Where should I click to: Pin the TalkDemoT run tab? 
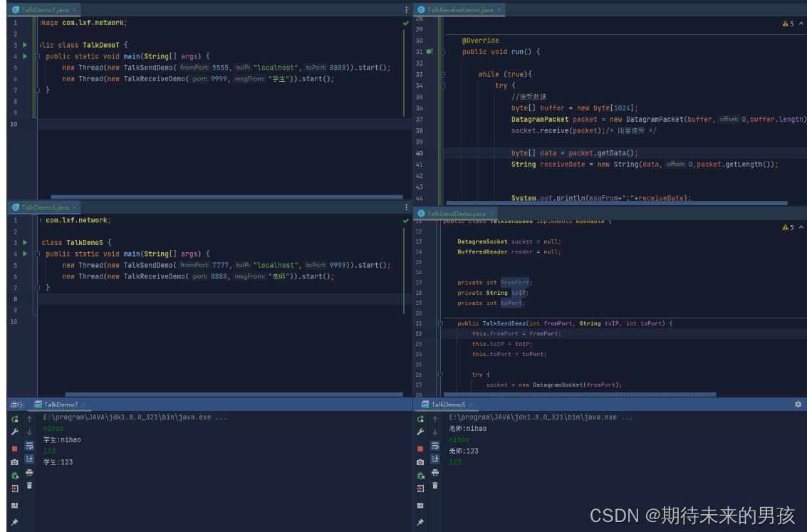click(14, 522)
